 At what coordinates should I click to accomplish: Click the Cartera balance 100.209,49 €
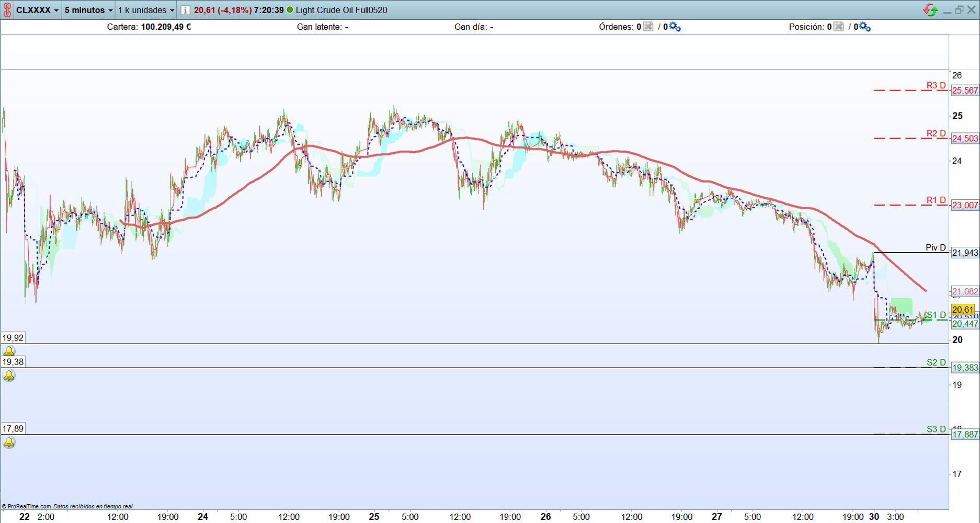coord(166,27)
